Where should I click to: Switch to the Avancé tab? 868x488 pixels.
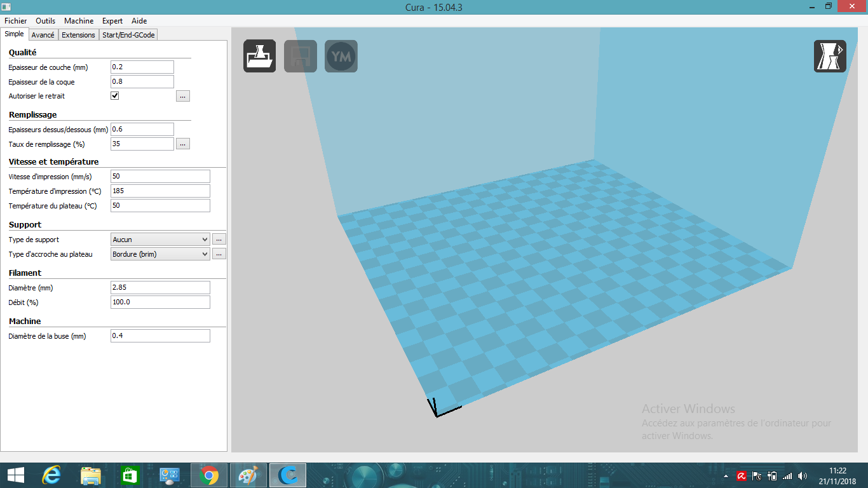[x=43, y=35]
